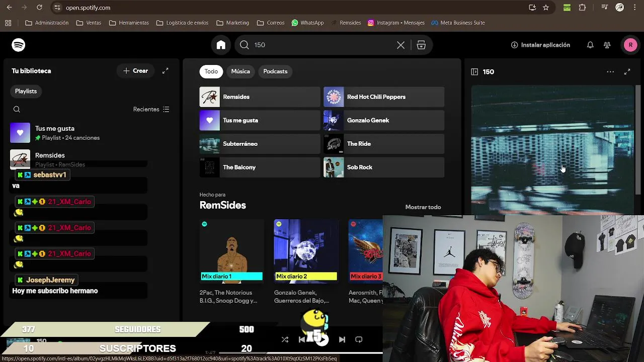Expand Now Playing panel to fullscreen
This screenshot has width=644, height=362.
point(627,72)
